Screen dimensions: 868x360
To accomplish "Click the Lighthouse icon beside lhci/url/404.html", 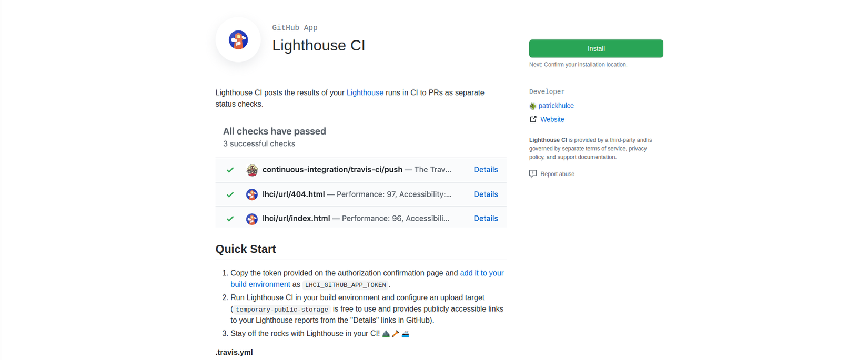I will (x=252, y=194).
